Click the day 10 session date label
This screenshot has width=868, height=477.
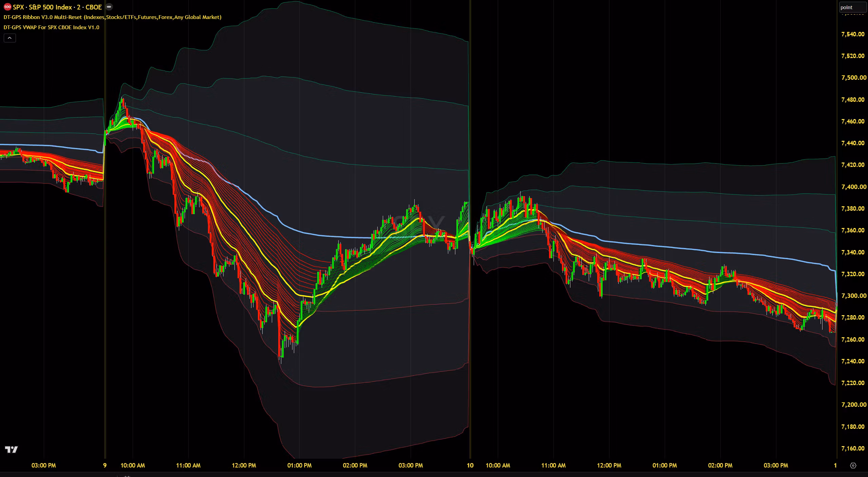click(x=470, y=465)
